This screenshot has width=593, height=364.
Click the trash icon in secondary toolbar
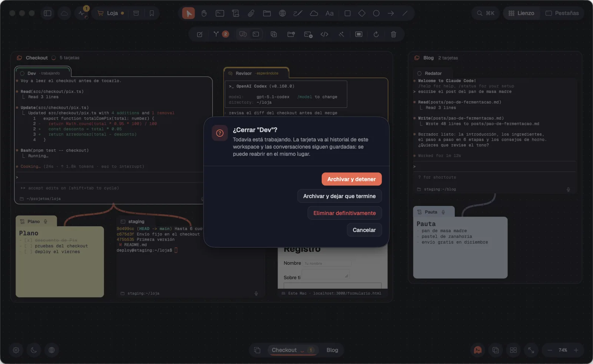point(394,34)
